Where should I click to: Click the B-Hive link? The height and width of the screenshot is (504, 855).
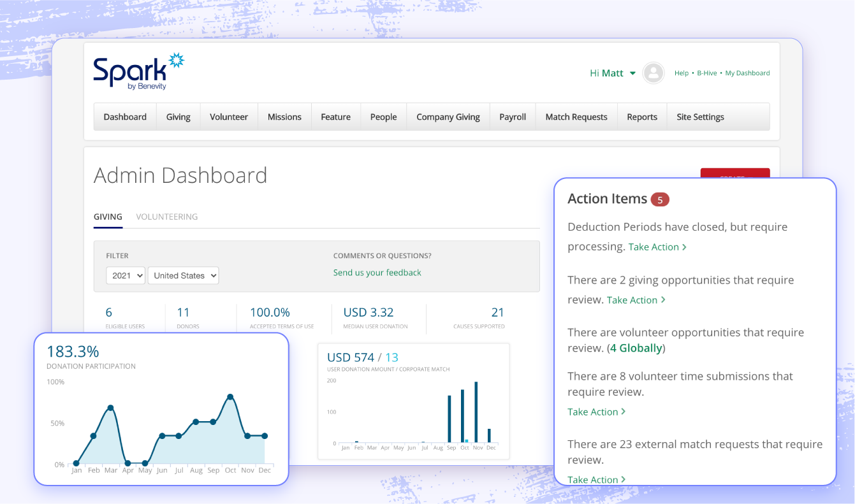pyautogui.click(x=707, y=73)
